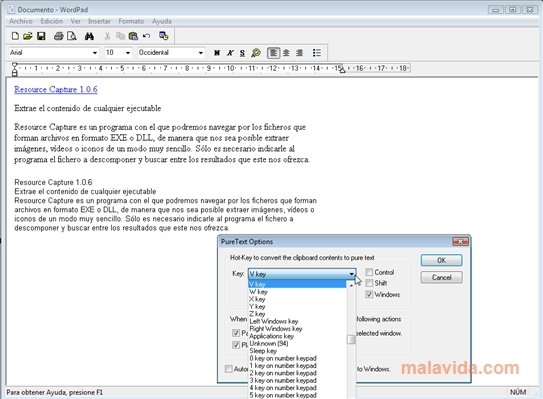Toggle bold formatting (N)

[x=217, y=53]
